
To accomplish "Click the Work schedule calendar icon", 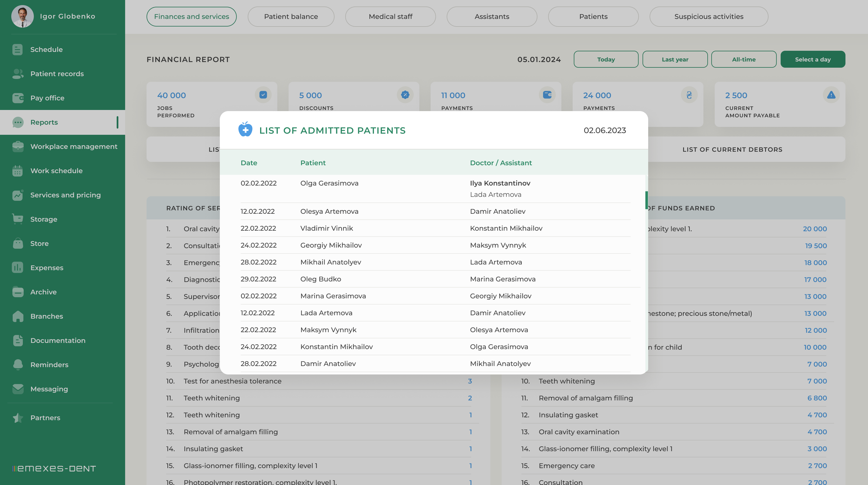I will pos(17,171).
